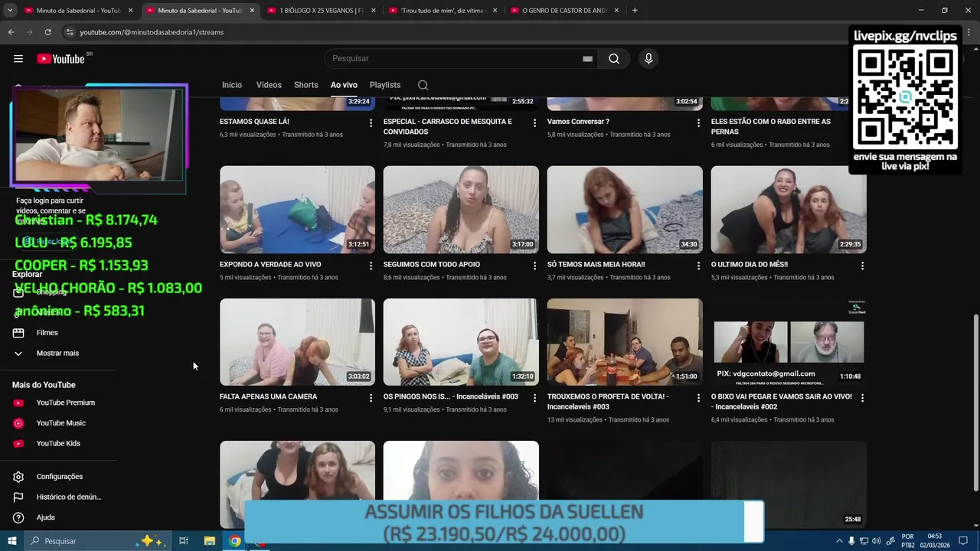Switch to the Playlists channel tab

pyautogui.click(x=385, y=85)
